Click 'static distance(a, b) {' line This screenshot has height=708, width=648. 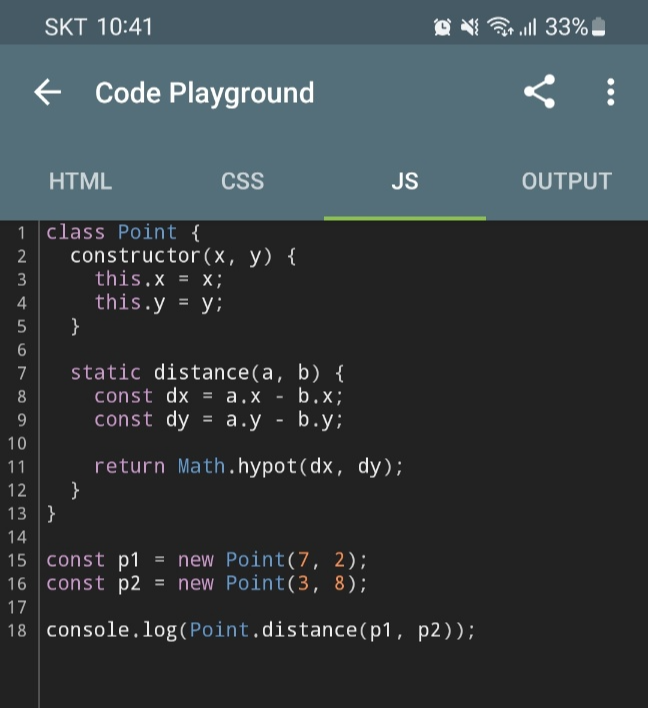pyautogui.click(x=207, y=373)
